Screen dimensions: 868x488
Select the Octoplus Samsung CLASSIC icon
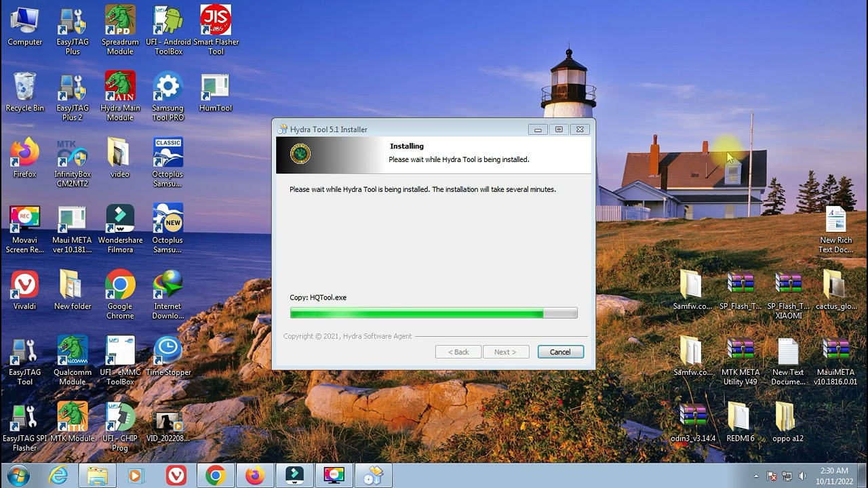(168, 162)
